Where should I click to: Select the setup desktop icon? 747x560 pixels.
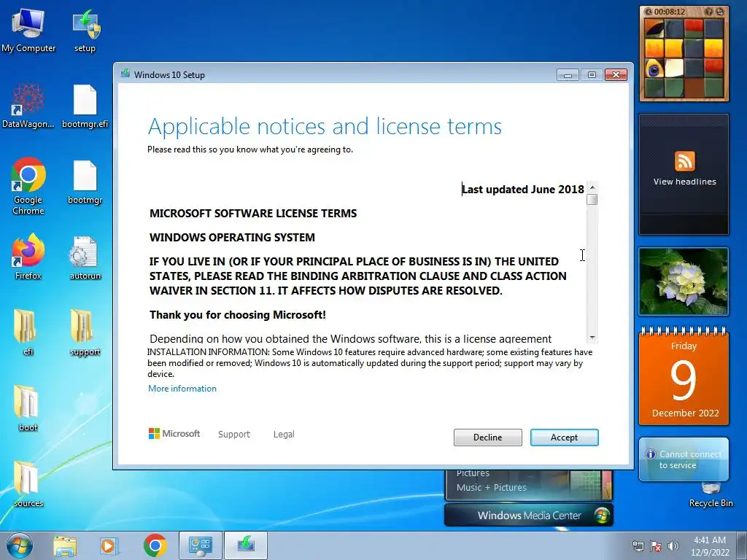85,31
